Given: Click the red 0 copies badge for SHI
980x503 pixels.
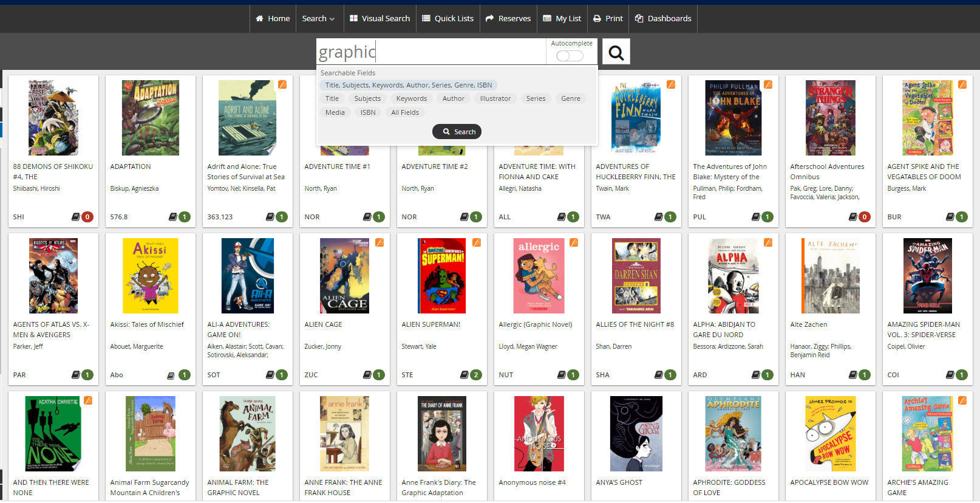Looking at the screenshot, I should pyautogui.click(x=87, y=217).
